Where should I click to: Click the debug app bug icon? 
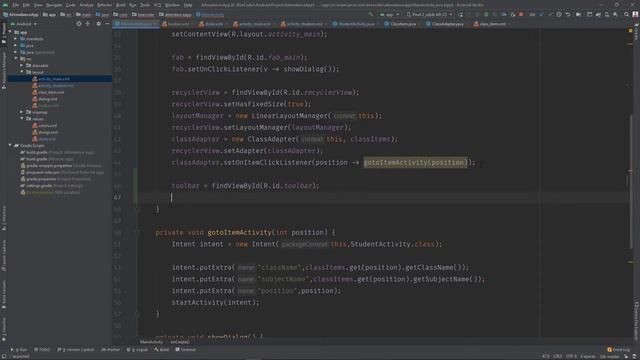(x=486, y=14)
